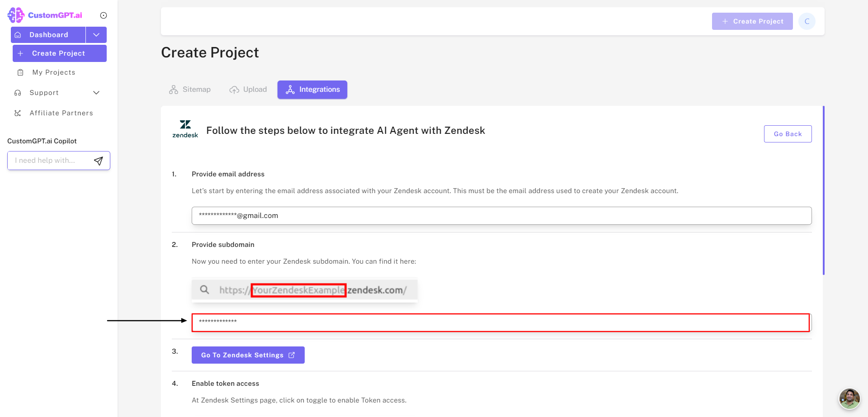Viewport: 868px width, 417px height.
Task: Click the top-right Create Project button
Action: coord(752,21)
